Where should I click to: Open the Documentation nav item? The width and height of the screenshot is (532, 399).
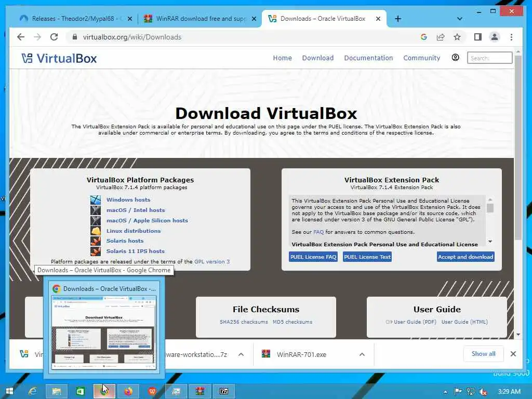tap(368, 58)
